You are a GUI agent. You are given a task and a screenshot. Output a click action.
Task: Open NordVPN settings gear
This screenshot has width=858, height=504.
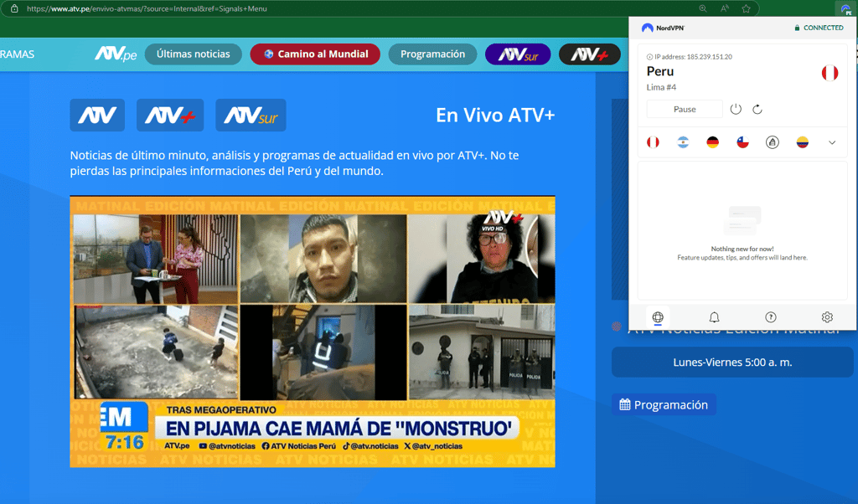pos(827,317)
